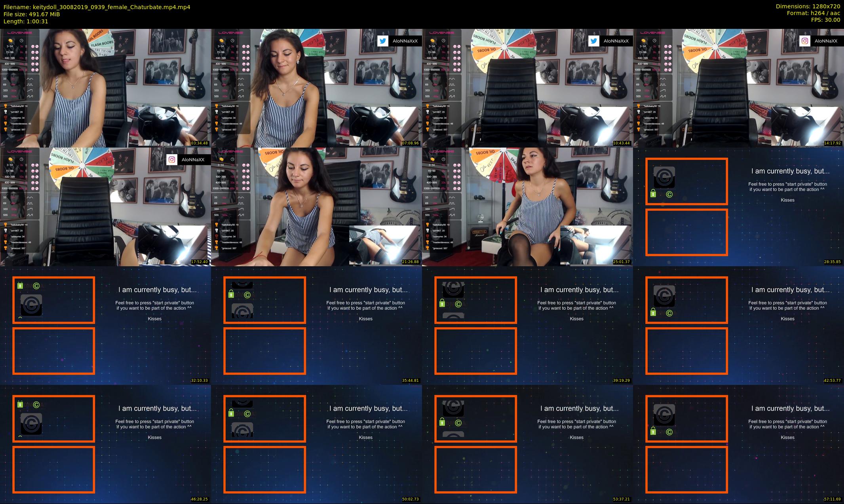Click the 'Dimensions: 1280x720' header text
Viewport: 844px width, 504px height.
point(808,6)
